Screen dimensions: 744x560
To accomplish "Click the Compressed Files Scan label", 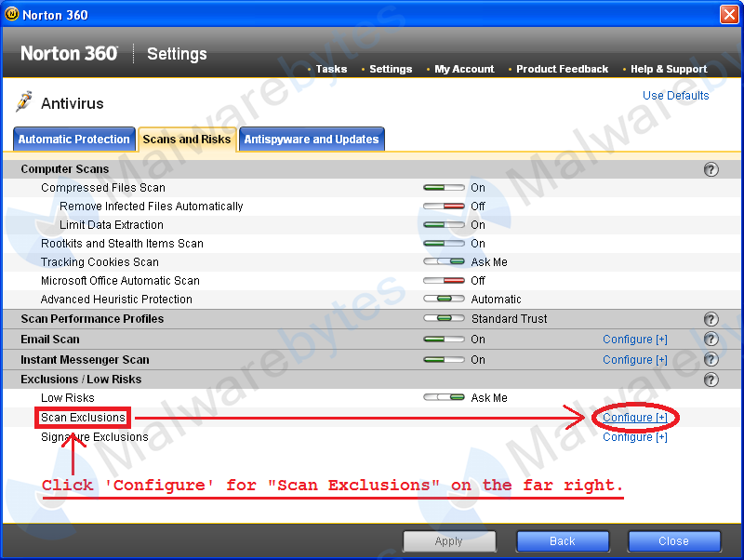I will point(103,188).
